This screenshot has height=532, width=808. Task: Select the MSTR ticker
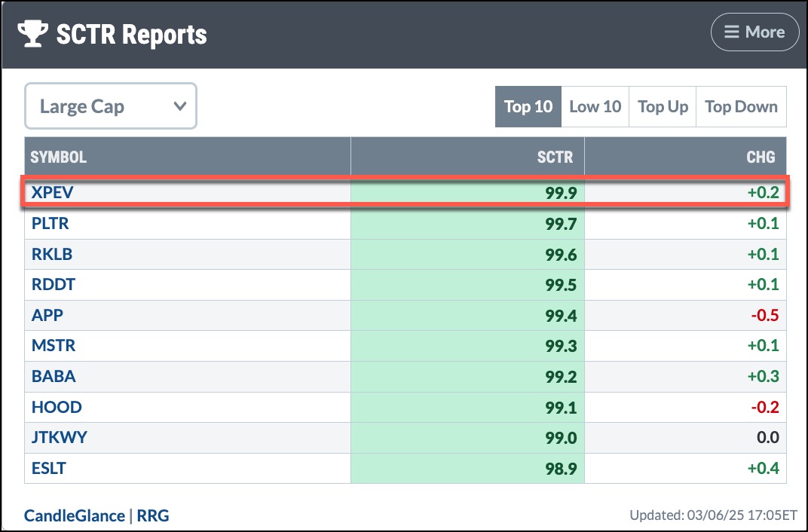pyautogui.click(x=54, y=346)
